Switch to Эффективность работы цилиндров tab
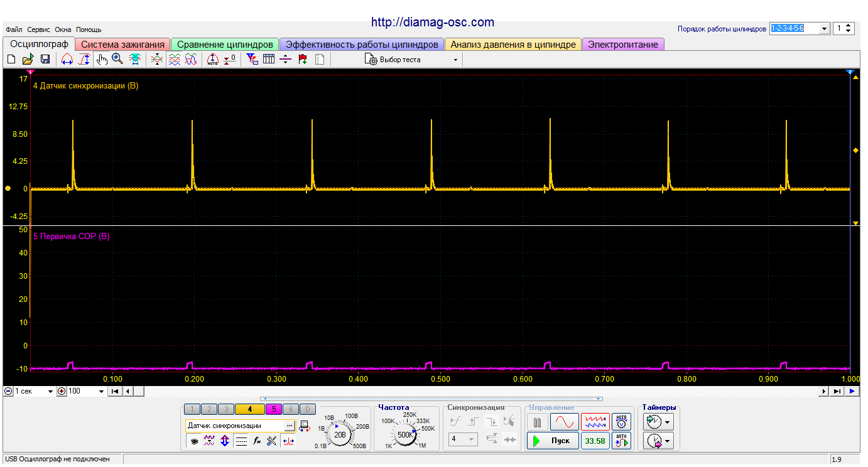 [362, 45]
